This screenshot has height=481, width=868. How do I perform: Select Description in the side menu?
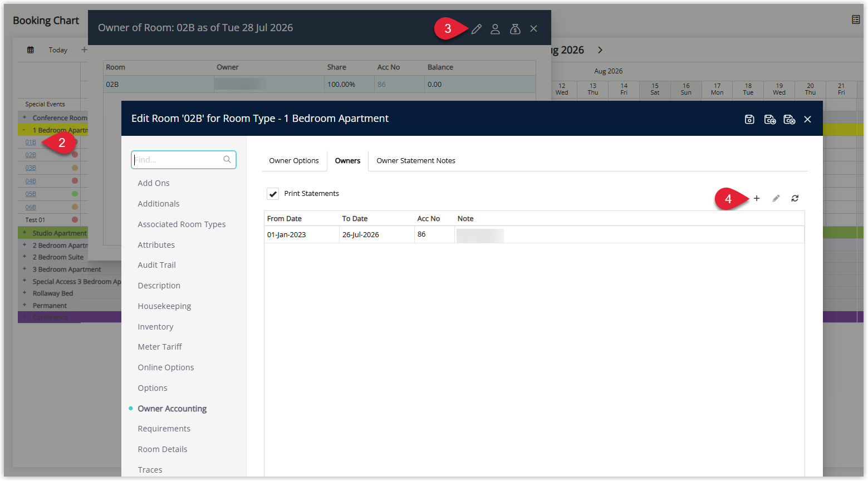(x=159, y=286)
